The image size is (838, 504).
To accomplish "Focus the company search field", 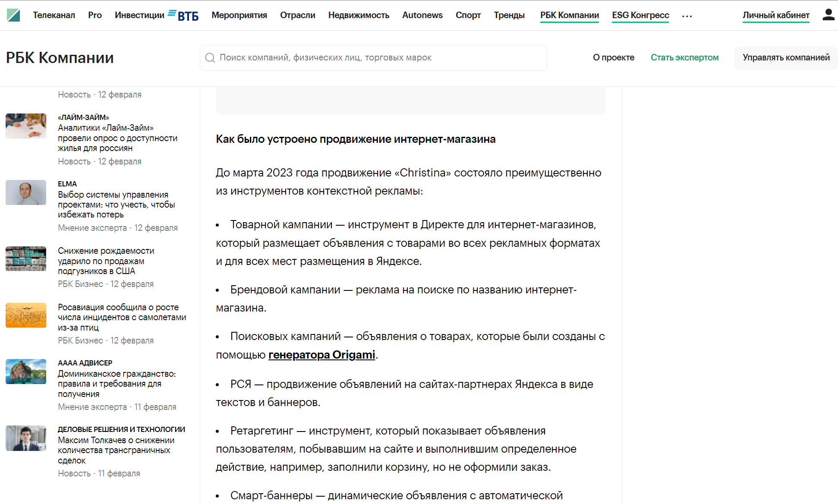I will 373,58.
